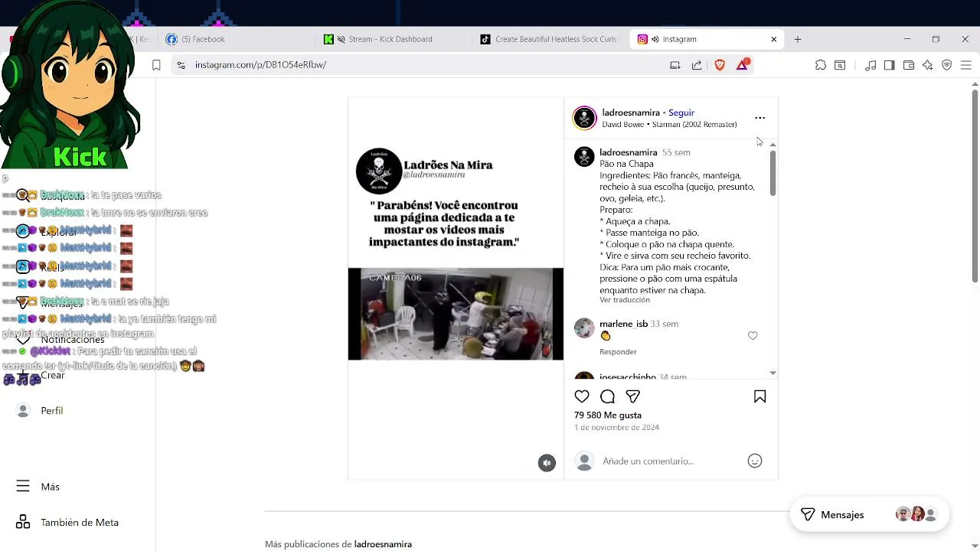The height and width of the screenshot is (551, 980).
Task: Open ladroesnamira username in the post header
Action: pos(631,112)
